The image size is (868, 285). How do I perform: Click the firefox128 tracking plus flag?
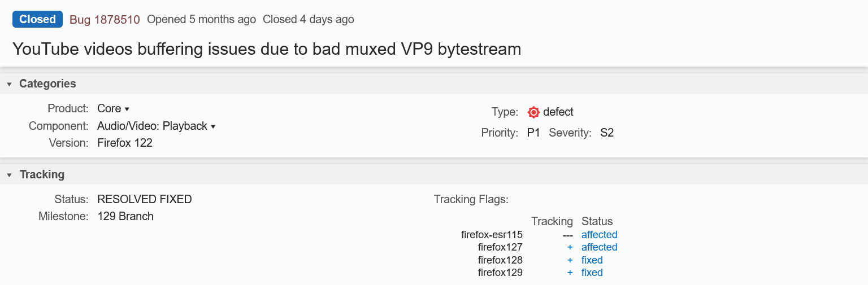(570, 260)
